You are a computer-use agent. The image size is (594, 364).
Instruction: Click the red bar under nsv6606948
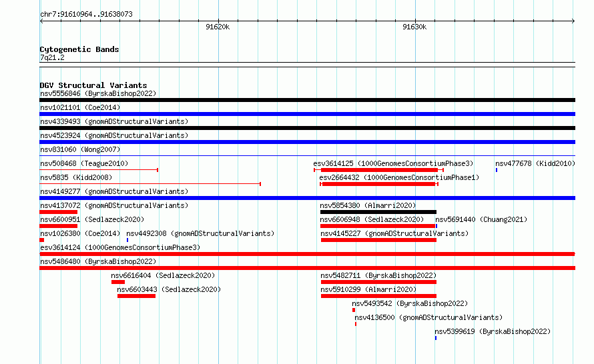(378, 226)
